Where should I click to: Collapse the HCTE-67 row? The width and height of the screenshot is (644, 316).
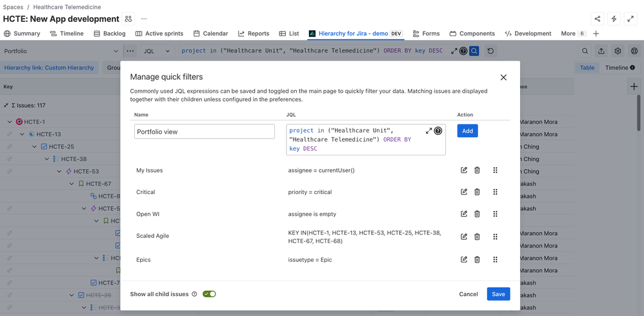[72, 183]
